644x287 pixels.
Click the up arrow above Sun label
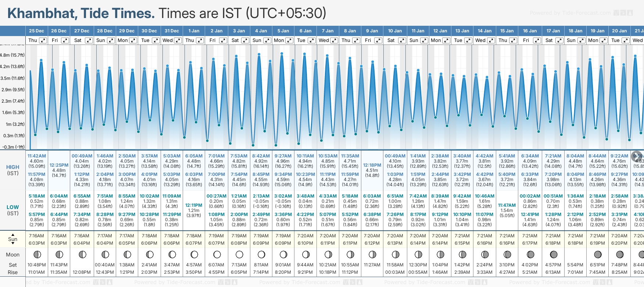pyautogui.click(x=13, y=234)
